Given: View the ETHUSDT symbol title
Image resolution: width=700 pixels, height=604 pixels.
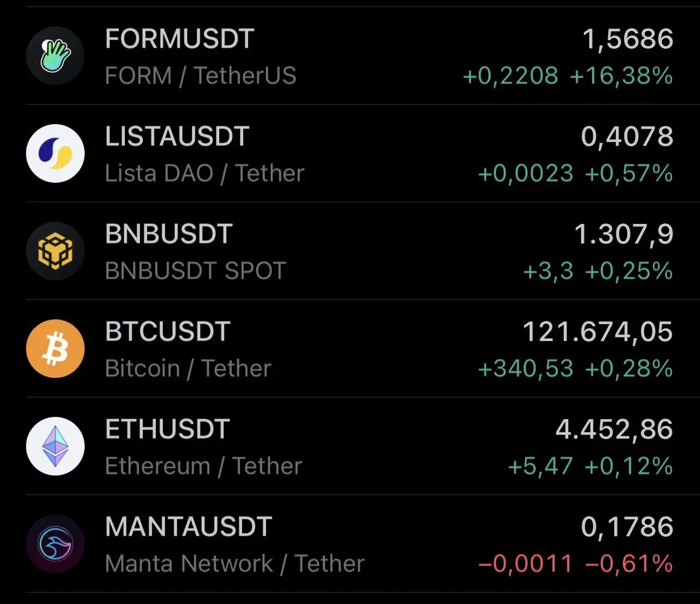Looking at the screenshot, I should (167, 429).
